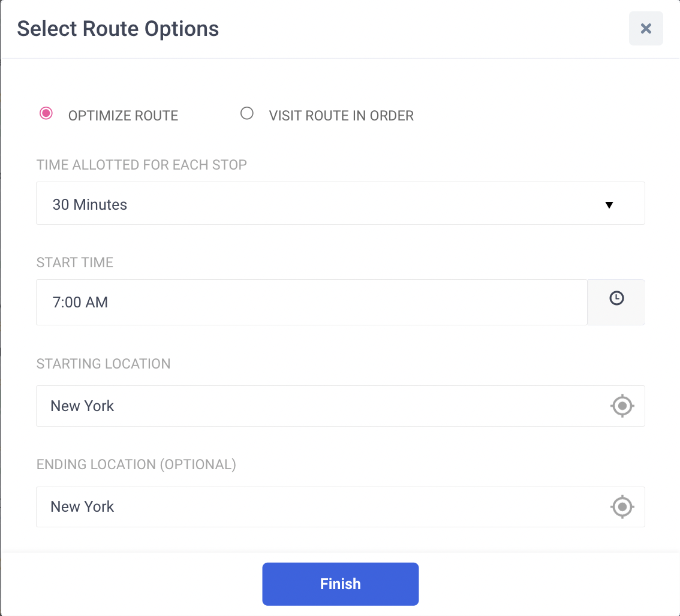Close the Select Route Options dialog

coord(646,29)
